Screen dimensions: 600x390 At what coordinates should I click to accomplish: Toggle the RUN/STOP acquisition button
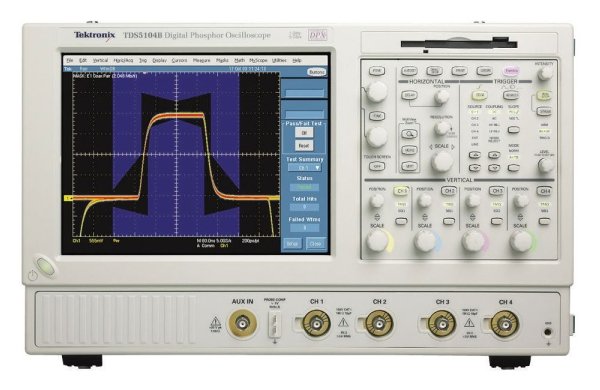544,95
